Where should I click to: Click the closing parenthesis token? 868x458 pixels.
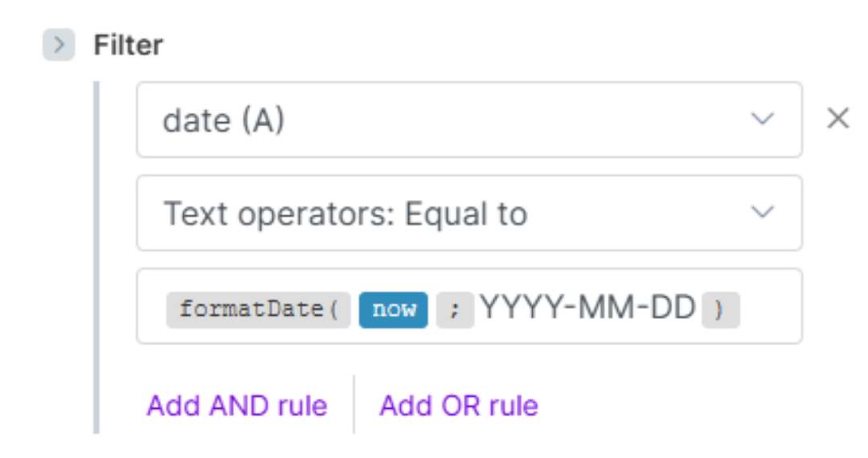click(719, 310)
